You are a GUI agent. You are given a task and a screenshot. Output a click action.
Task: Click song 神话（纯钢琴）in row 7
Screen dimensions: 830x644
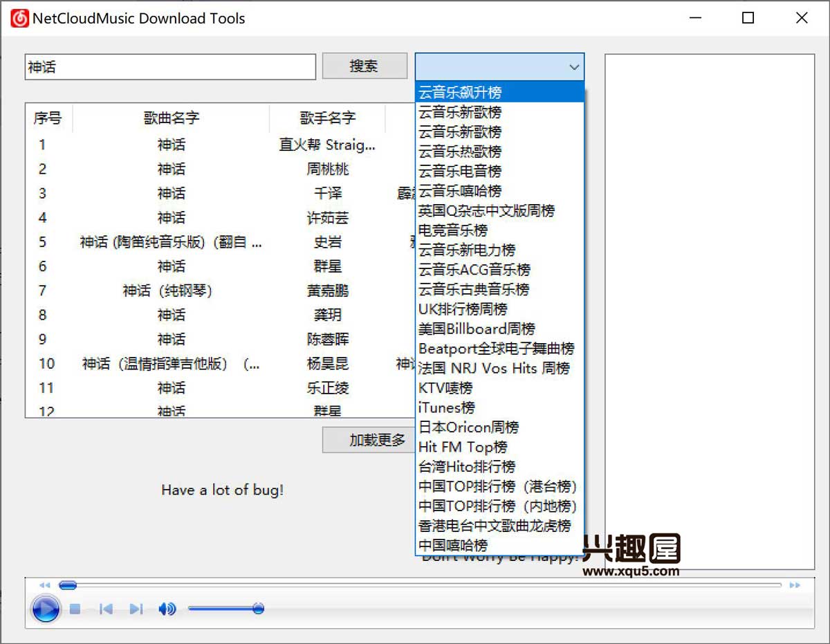[x=167, y=291]
